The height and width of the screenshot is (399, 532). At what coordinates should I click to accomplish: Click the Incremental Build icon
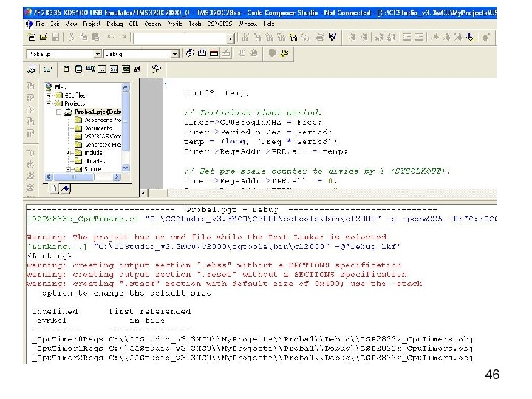[202, 53]
